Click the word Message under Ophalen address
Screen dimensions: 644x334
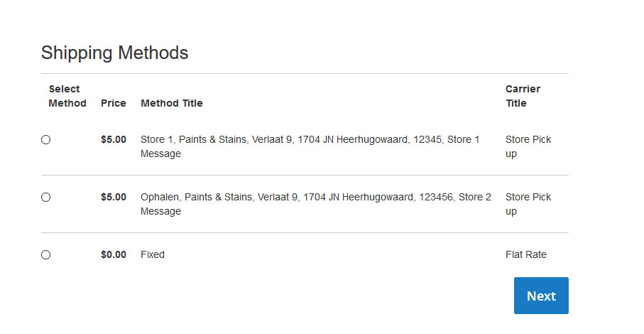click(160, 211)
